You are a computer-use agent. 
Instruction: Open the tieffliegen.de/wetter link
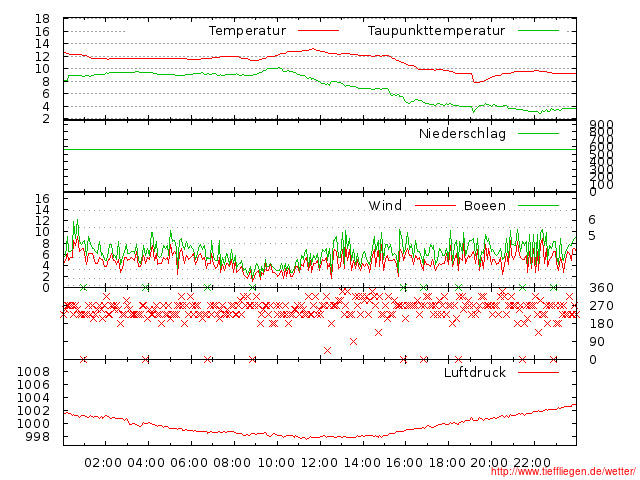(x=563, y=472)
